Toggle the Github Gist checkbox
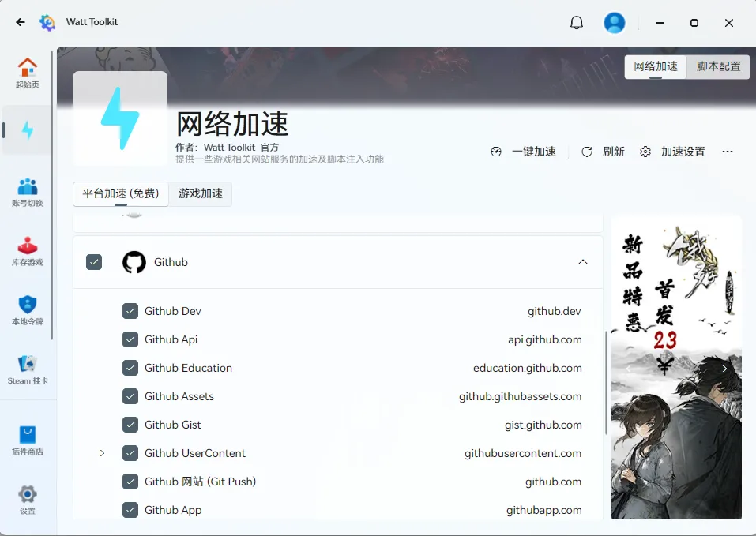Image resolution: width=756 pixels, height=536 pixels. (x=130, y=425)
